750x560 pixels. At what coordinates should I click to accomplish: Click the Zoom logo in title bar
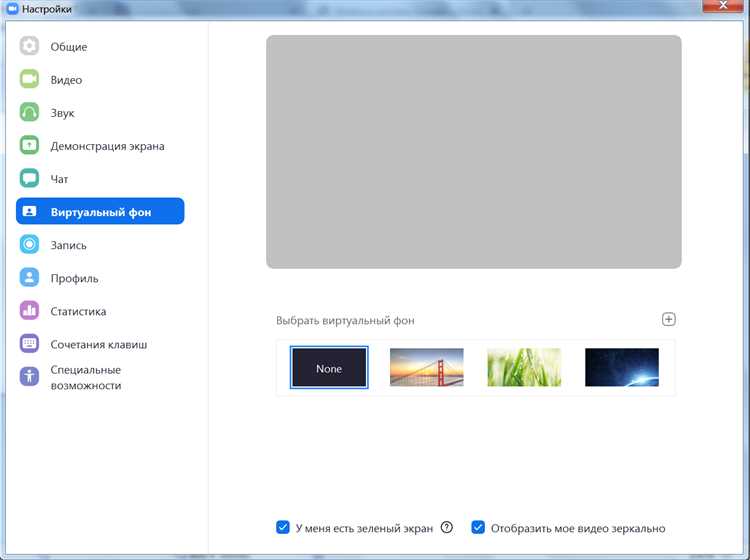point(12,9)
